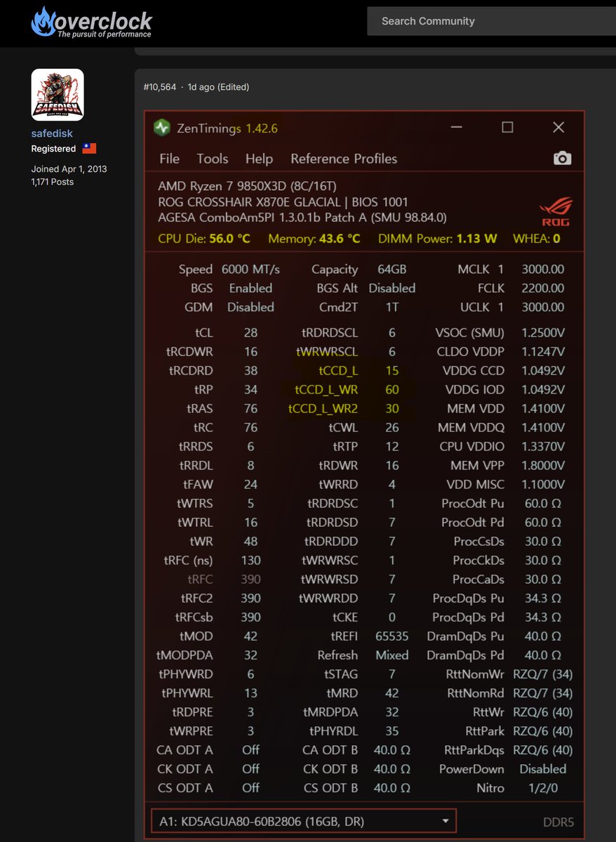The image size is (616, 842).
Task: Click the ZenTimings app icon
Action: [x=162, y=128]
